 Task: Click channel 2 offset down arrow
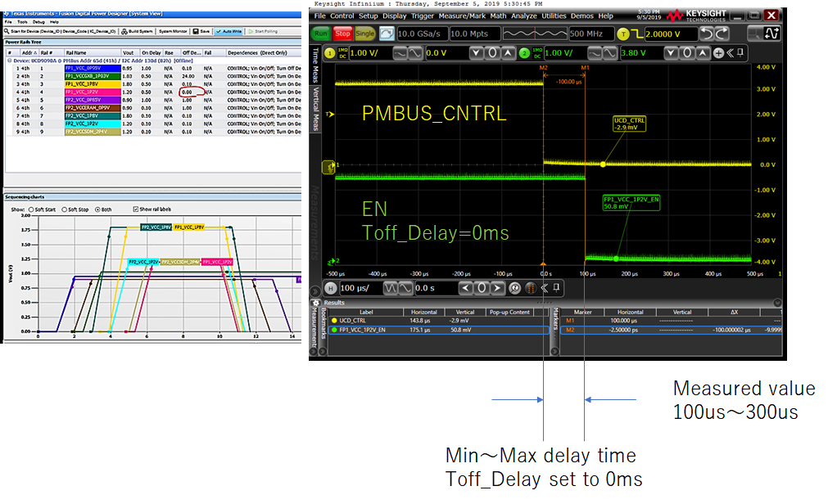click(x=671, y=53)
